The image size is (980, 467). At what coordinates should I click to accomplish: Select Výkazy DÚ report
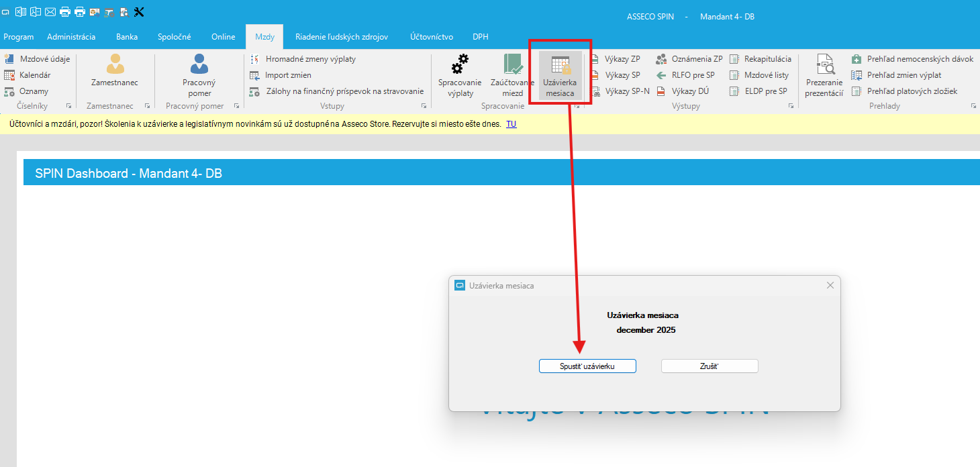(690, 91)
